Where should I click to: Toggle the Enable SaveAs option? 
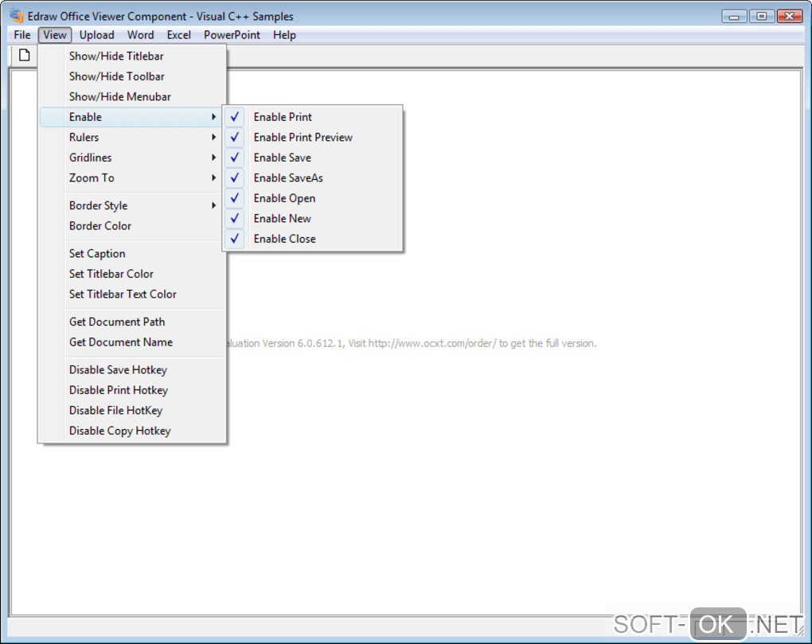pyautogui.click(x=313, y=178)
